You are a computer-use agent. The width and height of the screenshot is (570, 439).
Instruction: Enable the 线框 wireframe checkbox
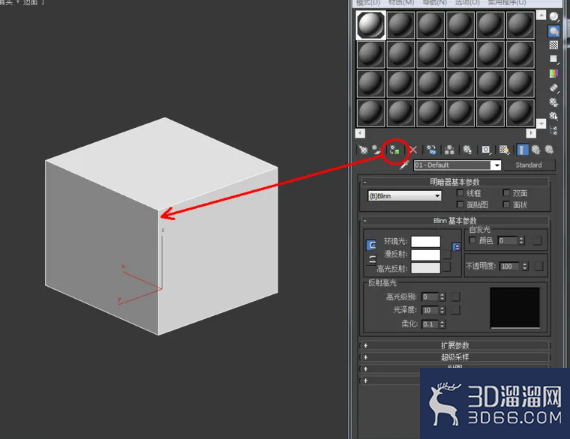pyautogui.click(x=460, y=193)
